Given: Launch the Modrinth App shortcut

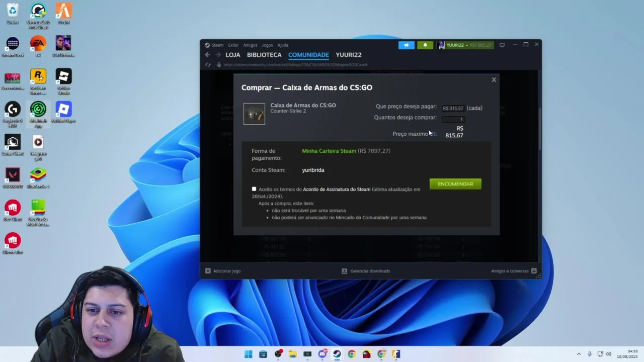Looking at the screenshot, I should 38,114.
